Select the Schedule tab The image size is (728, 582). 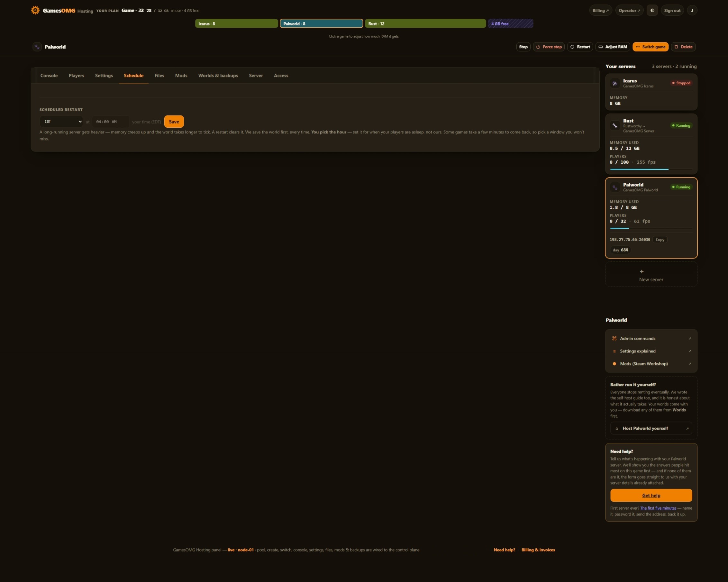(x=134, y=76)
